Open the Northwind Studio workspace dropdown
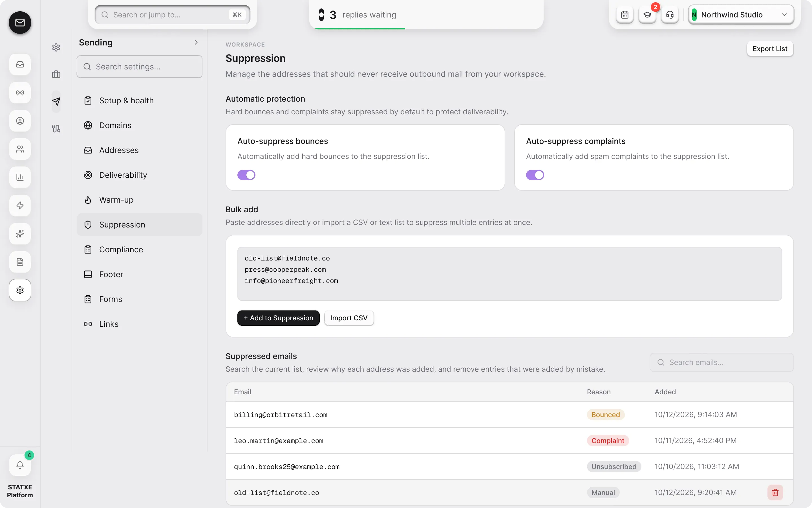This screenshot has height=508, width=812. [741, 15]
